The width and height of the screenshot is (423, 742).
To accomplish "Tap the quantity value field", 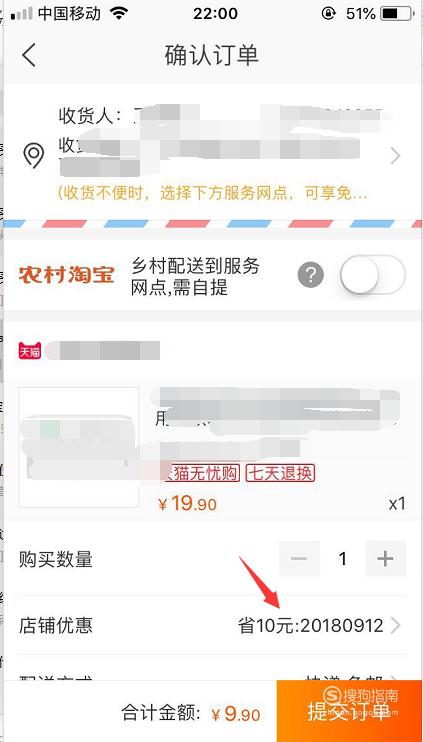I will click(x=343, y=559).
